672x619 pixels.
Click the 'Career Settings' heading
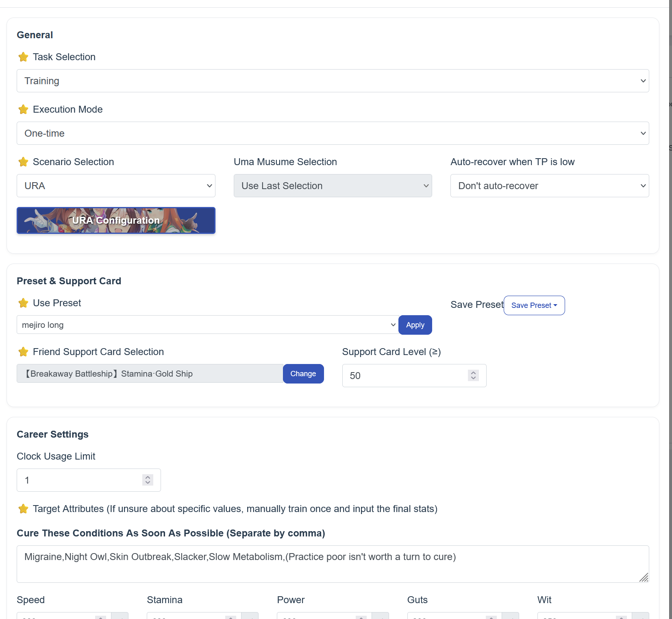coord(52,434)
